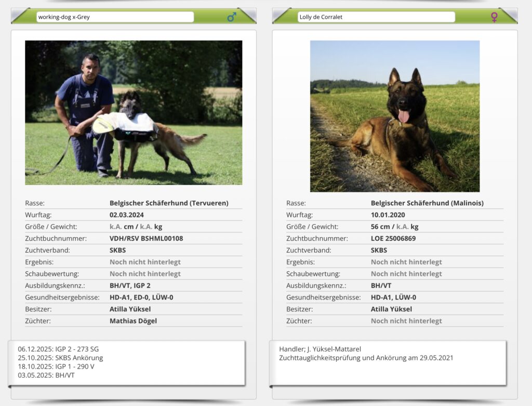Image resolution: width=532 pixels, height=406 pixels.
Task: Click the 18.10.2025 IGP 1 result entry
Action: 56,366
